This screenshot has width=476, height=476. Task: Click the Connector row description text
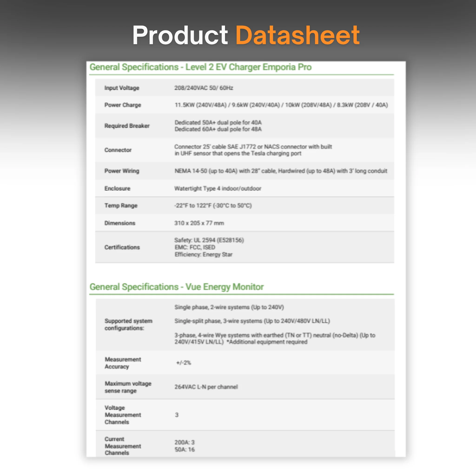[x=253, y=150]
